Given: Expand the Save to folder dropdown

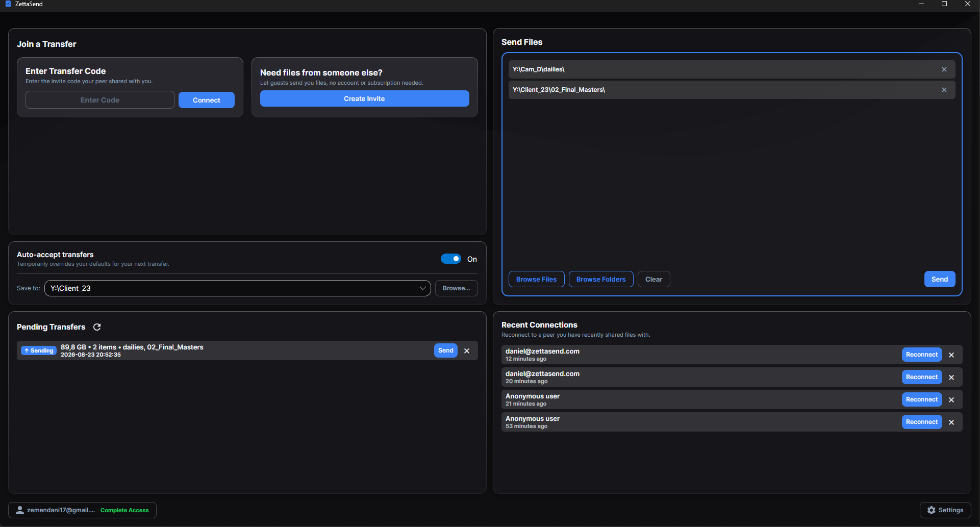Looking at the screenshot, I should point(423,288).
